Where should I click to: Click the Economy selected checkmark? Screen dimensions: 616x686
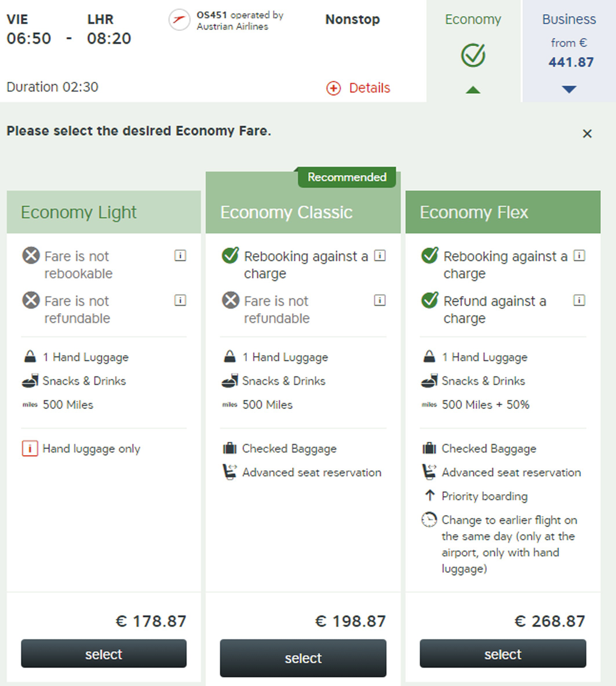pyautogui.click(x=473, y=55)
